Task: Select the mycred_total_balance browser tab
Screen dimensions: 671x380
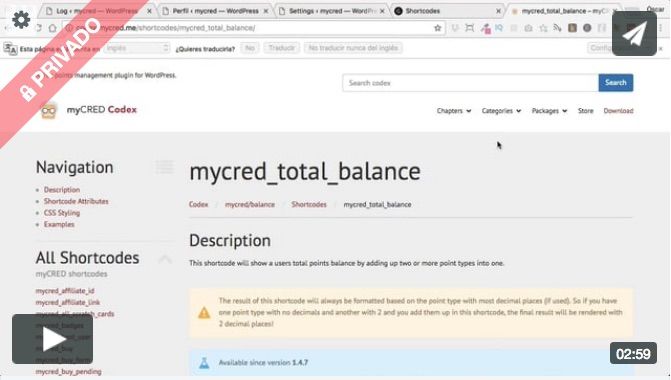Action: point(564,11)
